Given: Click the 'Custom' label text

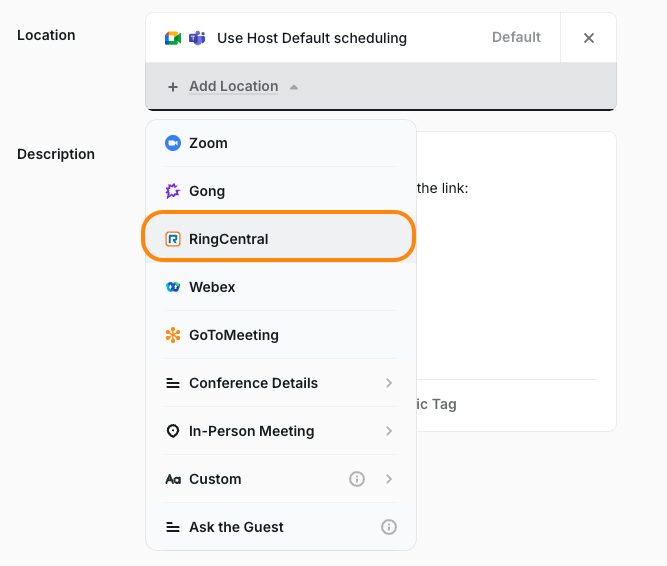Looking at the screenshot, I should tap(215, 479).
